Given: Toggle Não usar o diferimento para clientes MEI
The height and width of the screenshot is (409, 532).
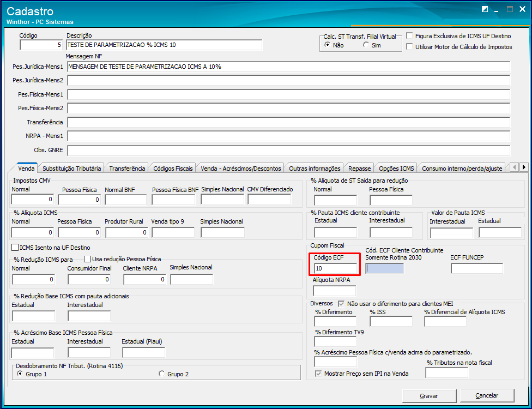Looking at the screenshot, I should pyautogui.click(x=341, y=304).
